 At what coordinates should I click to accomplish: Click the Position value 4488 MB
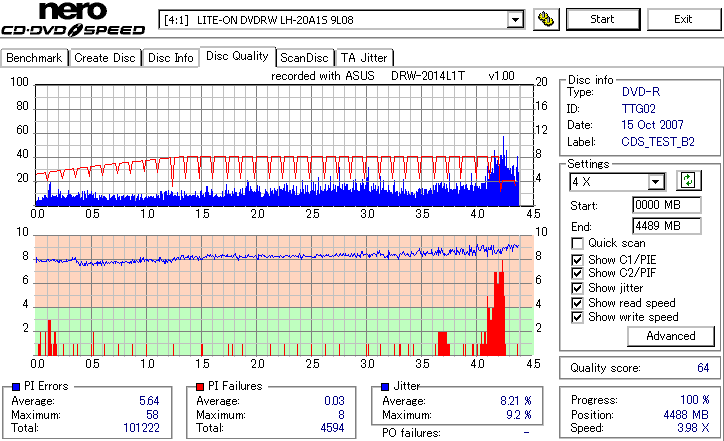pyautogui.click(x=686, y=415)
